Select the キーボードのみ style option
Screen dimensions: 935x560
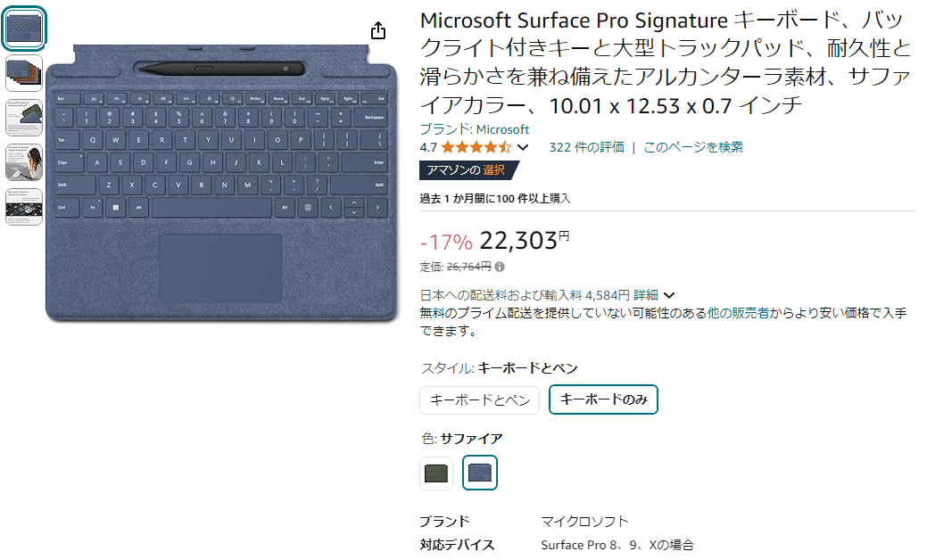603,399
